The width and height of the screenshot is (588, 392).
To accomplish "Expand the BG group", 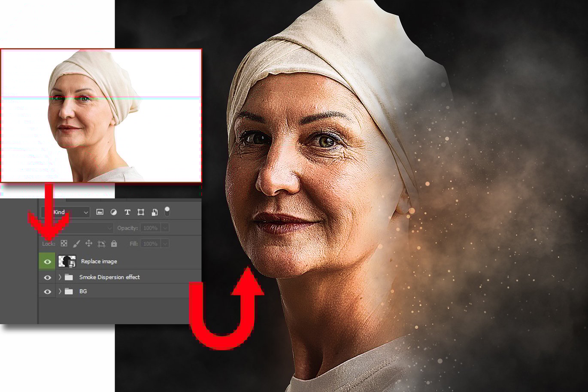I will (60, 292).
